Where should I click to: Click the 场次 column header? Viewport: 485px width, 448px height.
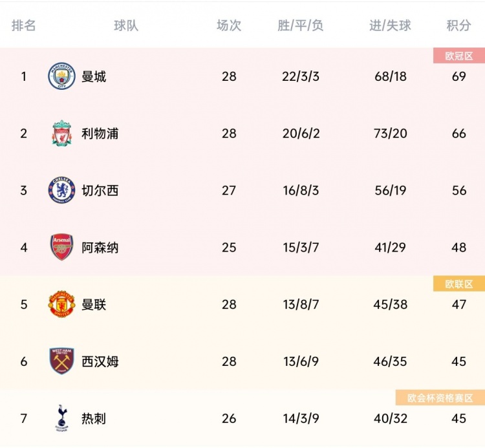coord(229,25)
